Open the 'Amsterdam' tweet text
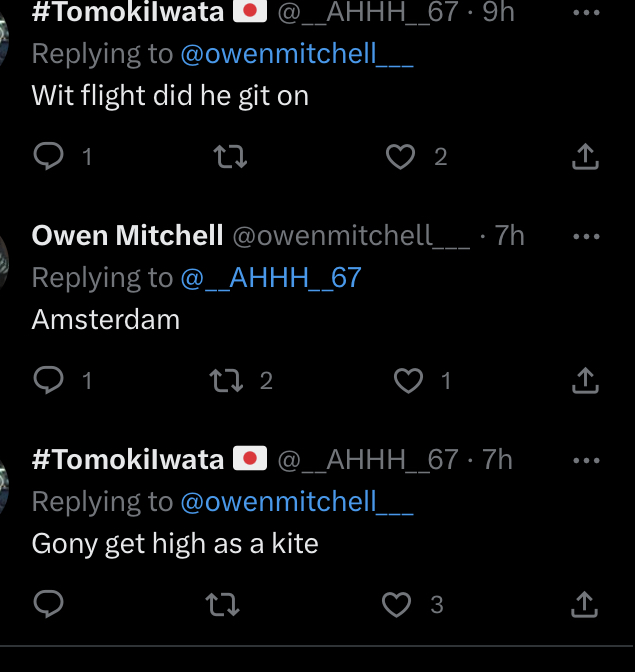Image resolution: width=635 pixels, height=672 pixels. click(x=106, y=320)
